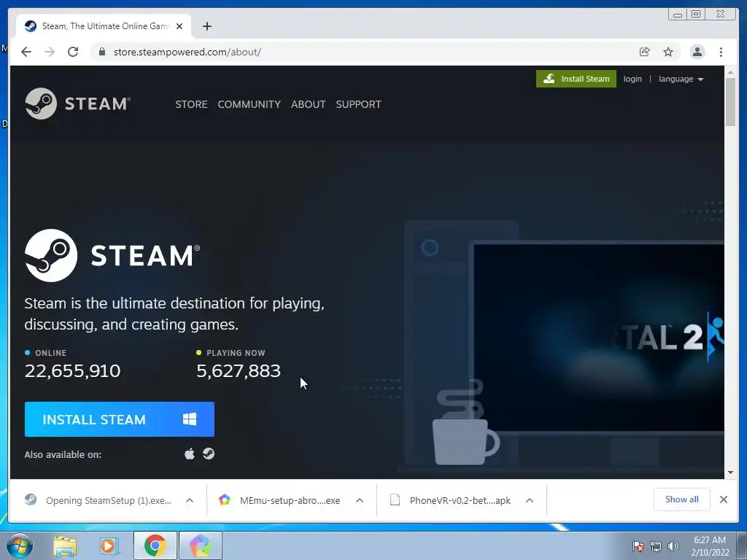
Task: Click the Chrome taskbar icon
Action: pos(155,545)
